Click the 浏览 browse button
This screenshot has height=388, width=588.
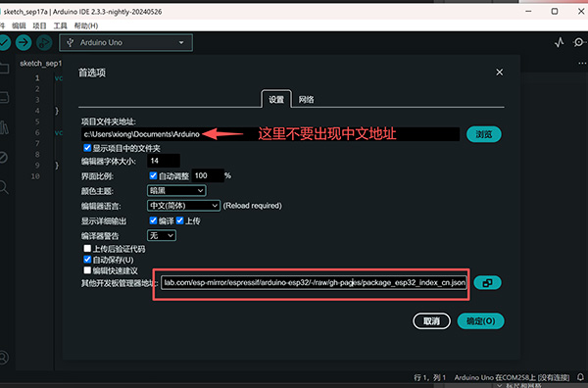coord(484,134)
